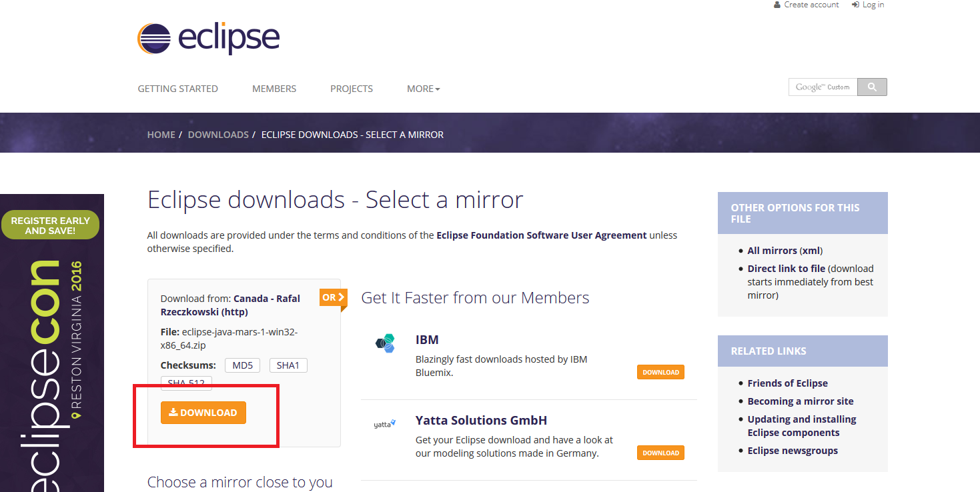Image resolution: width=980 pixels, height=492 pixels.
Task: Go to the Members menu item
Action: 274,89
